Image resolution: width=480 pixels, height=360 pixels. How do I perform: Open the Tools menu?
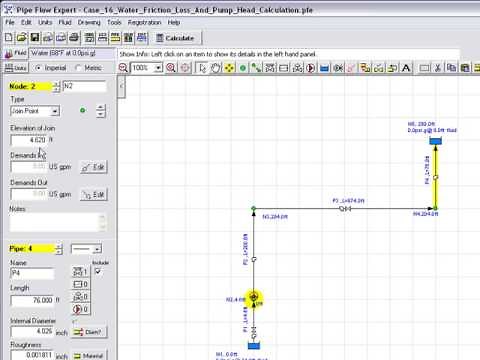[114, 22]
